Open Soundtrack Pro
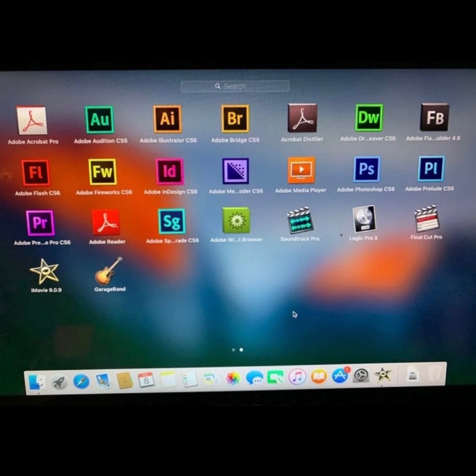 300,220
